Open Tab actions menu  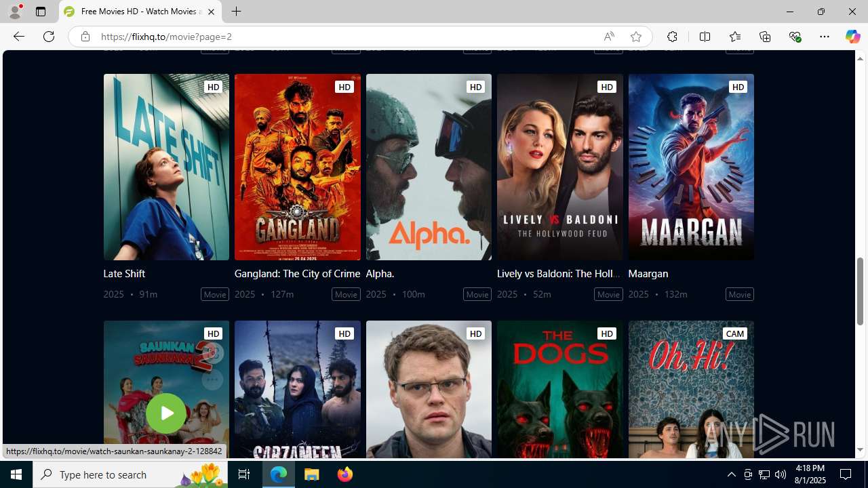[x=41, y=12]
